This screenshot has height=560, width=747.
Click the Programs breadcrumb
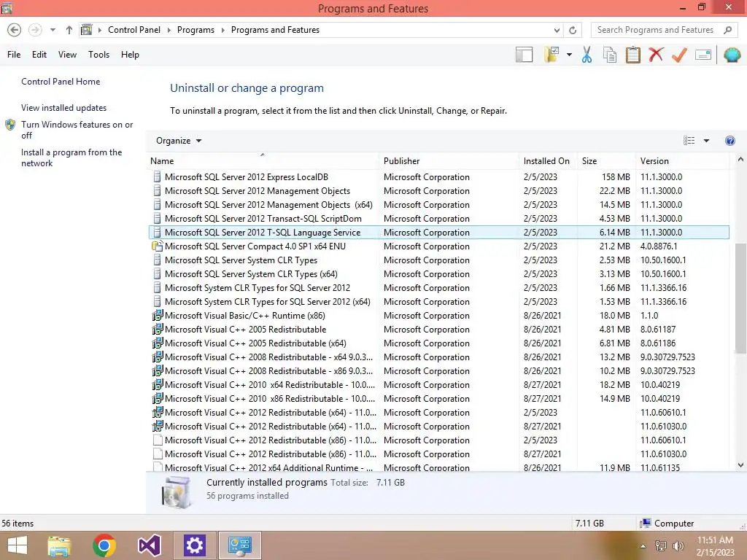coord(196,30)
